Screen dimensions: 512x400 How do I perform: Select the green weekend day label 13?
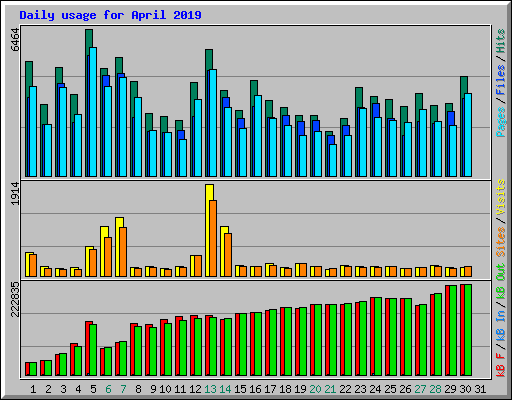pos(210,389)
